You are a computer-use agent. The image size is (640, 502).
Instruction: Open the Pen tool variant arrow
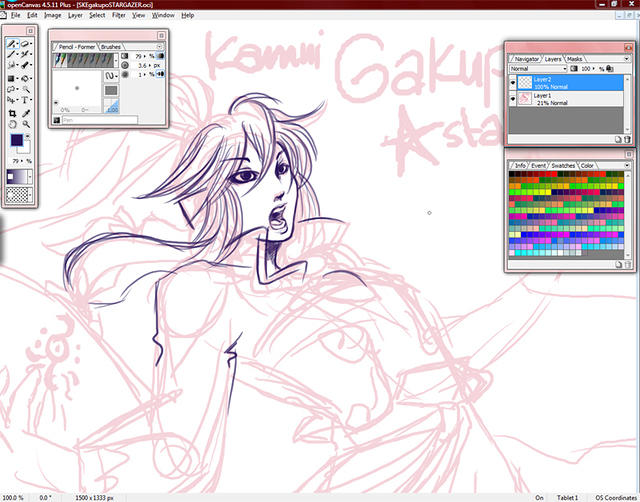[x=17, y=44]
